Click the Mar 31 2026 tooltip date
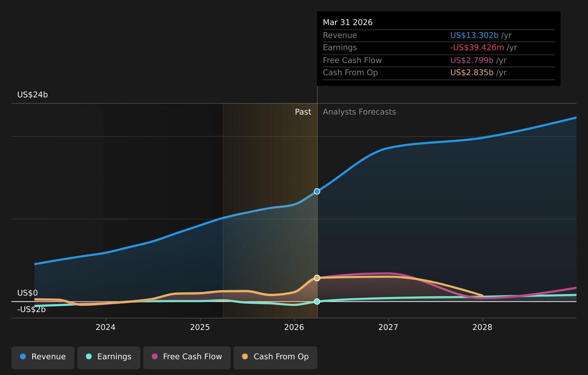 [348, 23]
